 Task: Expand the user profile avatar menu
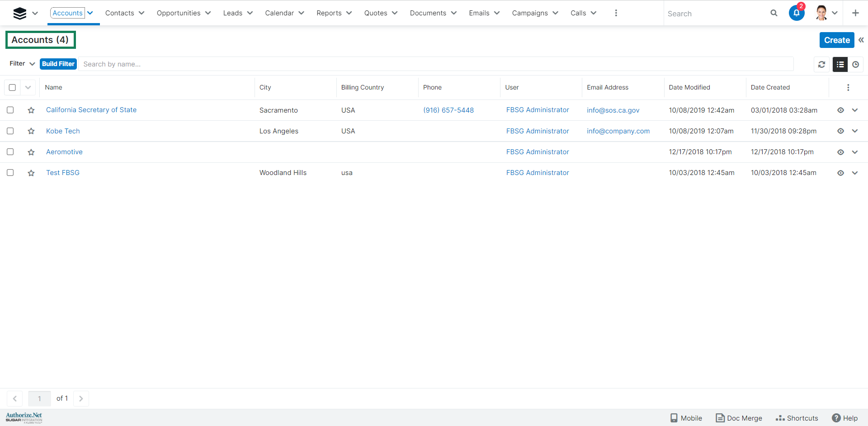tap(826, 13)
